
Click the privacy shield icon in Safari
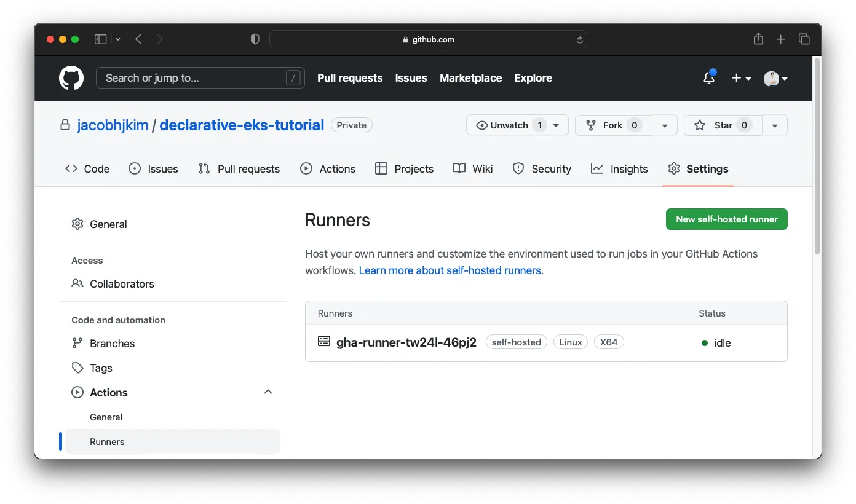[x=254, y=39]
